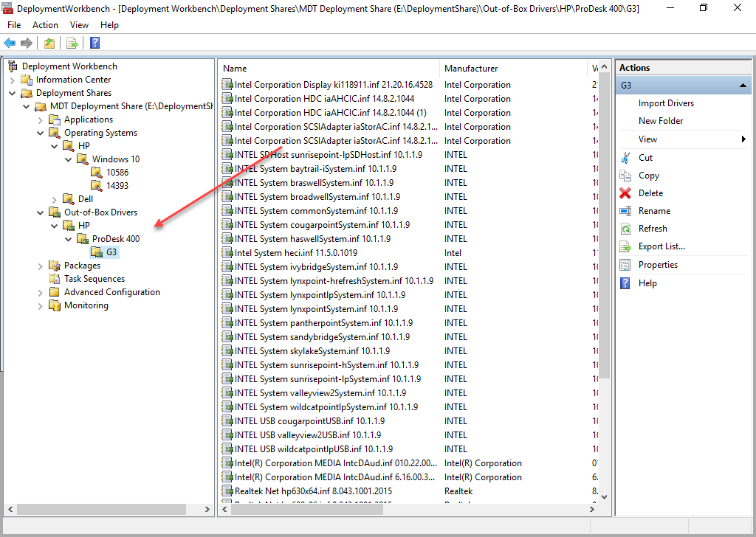
Task: Sort drivers by Manufacturer column header
Action: click(471, 69)
